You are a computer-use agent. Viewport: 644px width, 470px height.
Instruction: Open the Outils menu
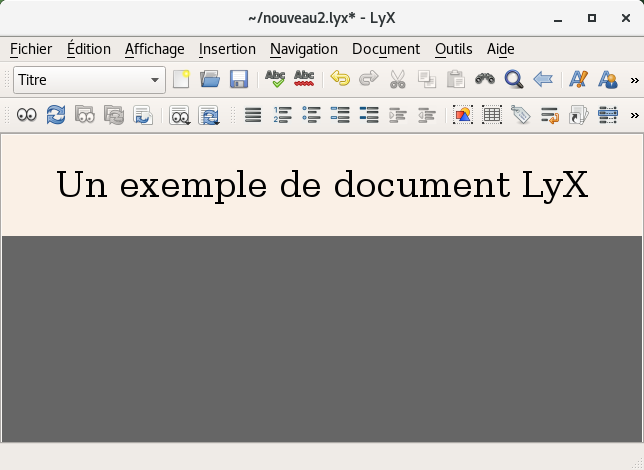pyautogui.click(x=453, y=49)
